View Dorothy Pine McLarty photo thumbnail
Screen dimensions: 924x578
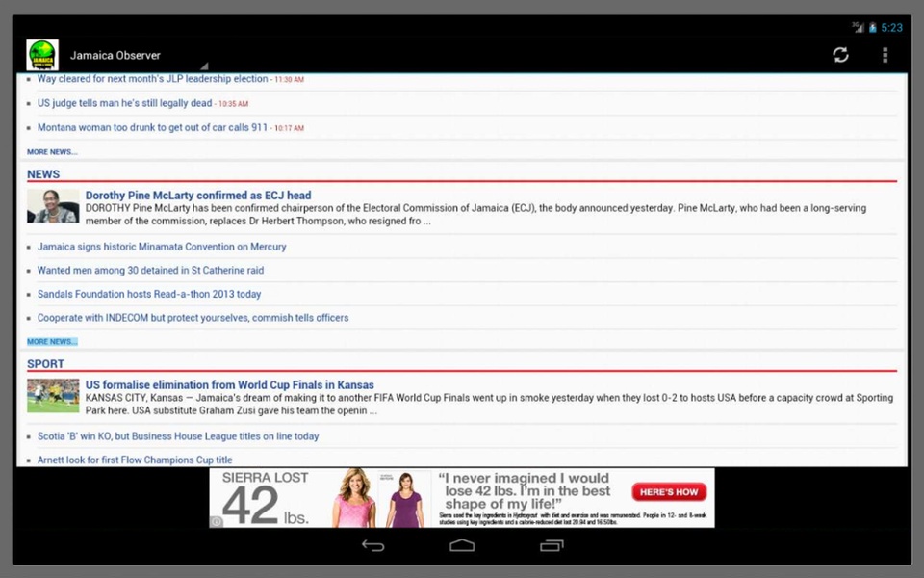(x=53, y=206)
